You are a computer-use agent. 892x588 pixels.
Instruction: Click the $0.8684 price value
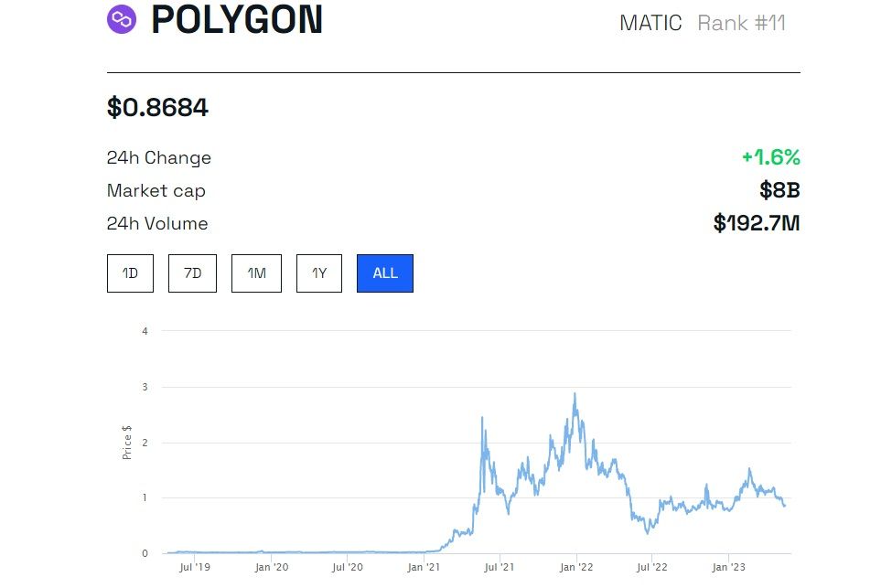(x=157, y=108)
